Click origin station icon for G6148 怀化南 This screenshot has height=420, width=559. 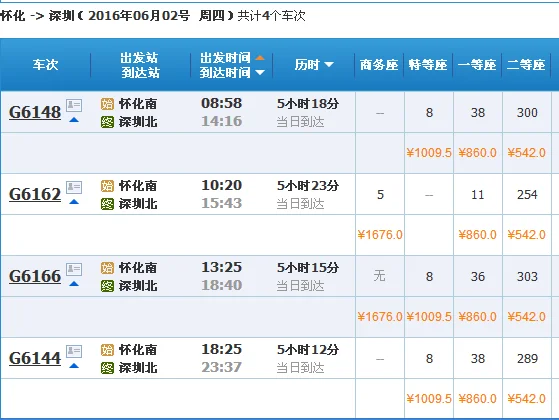pos(107,104)
